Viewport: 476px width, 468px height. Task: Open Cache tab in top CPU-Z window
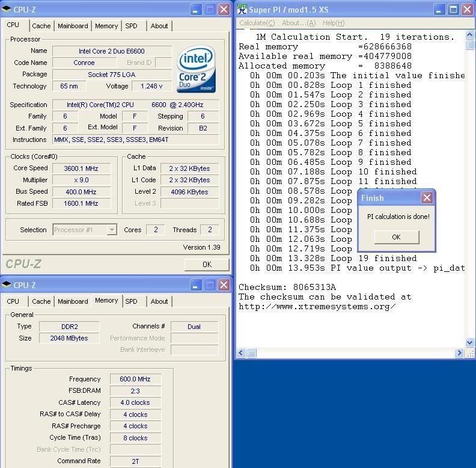[x=41, y=26]
